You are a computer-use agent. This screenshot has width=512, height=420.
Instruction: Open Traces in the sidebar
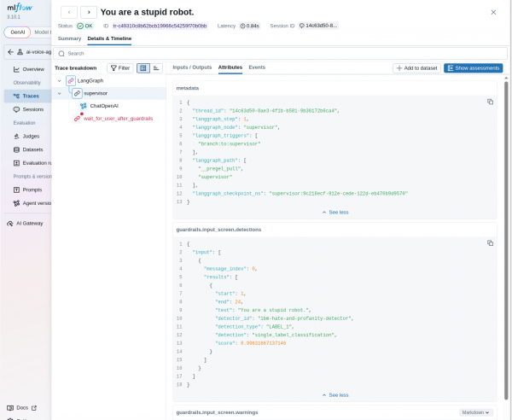27,96
